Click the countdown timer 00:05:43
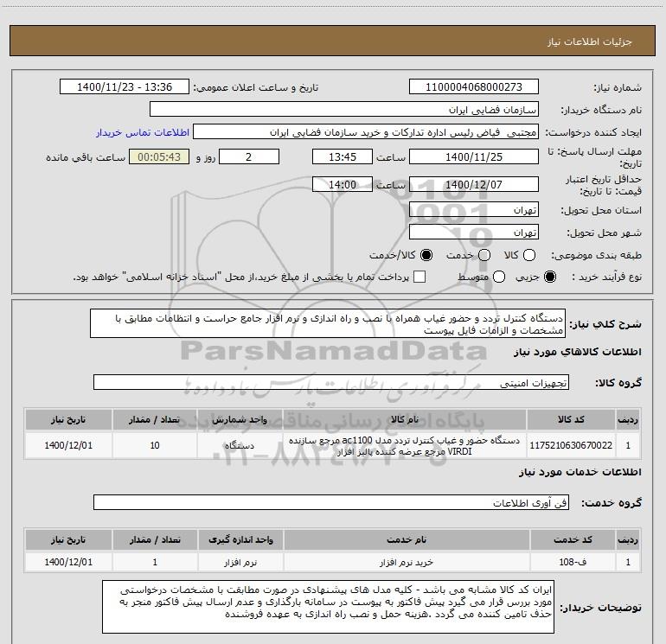 (159, 156)
